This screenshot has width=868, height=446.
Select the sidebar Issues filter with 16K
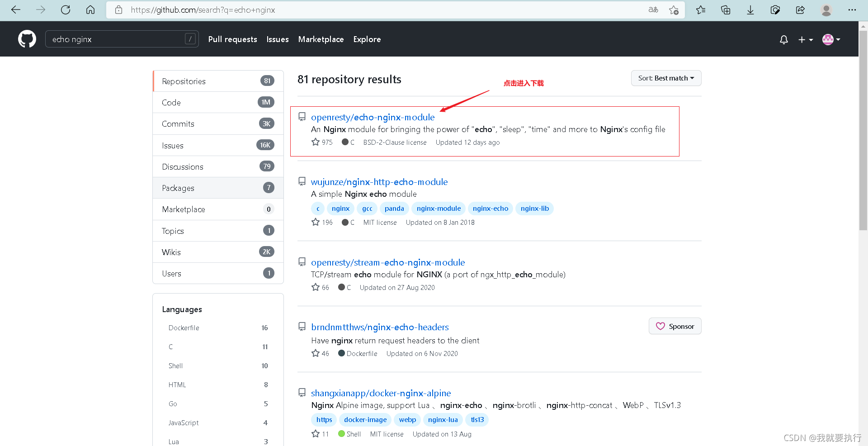(218, 145)
